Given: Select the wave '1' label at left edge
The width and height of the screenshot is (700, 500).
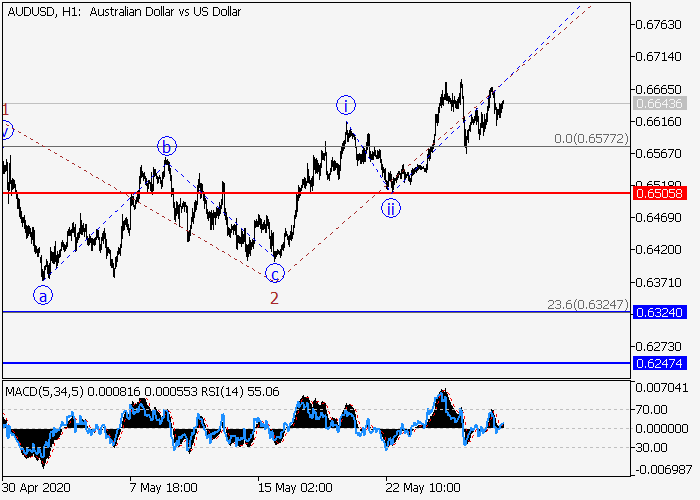Looking at the screenshot, I should (x=5, y=108).
